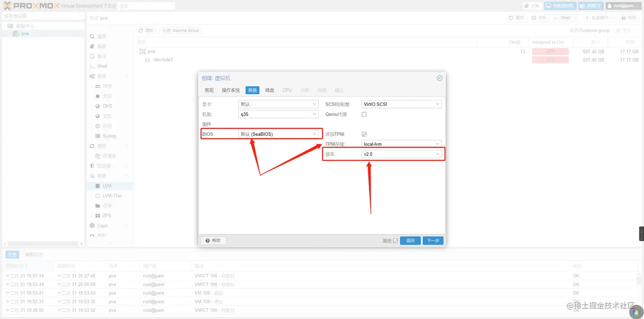
Task: Uncheck the 添加TPM checkbox
Action: pyautogui.click(x=364, y=134)
